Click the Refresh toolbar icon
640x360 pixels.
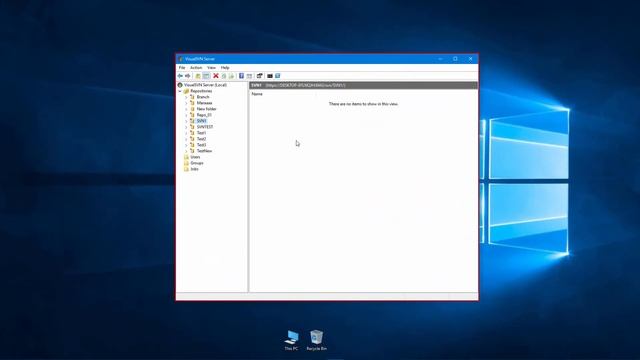(224, 76)
